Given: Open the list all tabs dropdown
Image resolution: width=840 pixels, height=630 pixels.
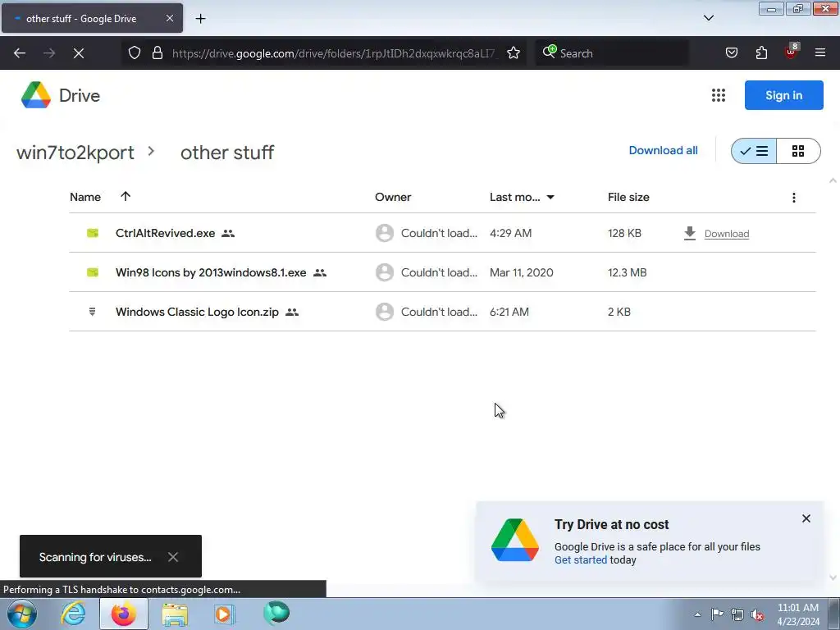Looking at the screenshot, I should pos(708,18).
